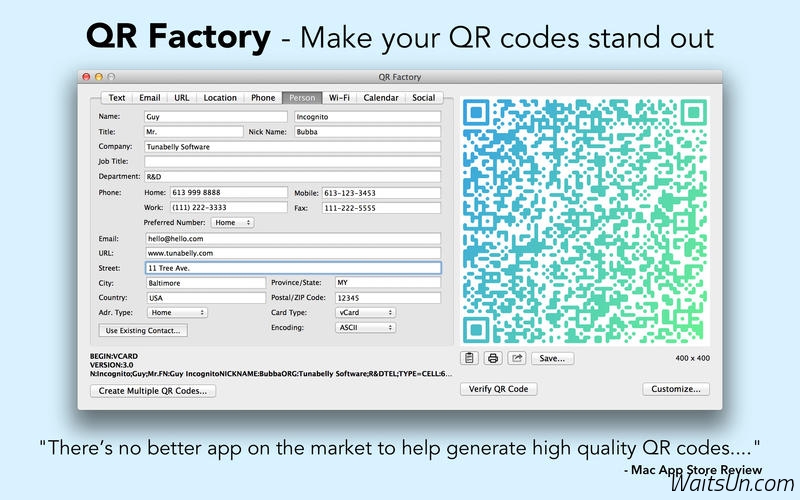Click the Company field
800x500 pixels.
point(292,147)
